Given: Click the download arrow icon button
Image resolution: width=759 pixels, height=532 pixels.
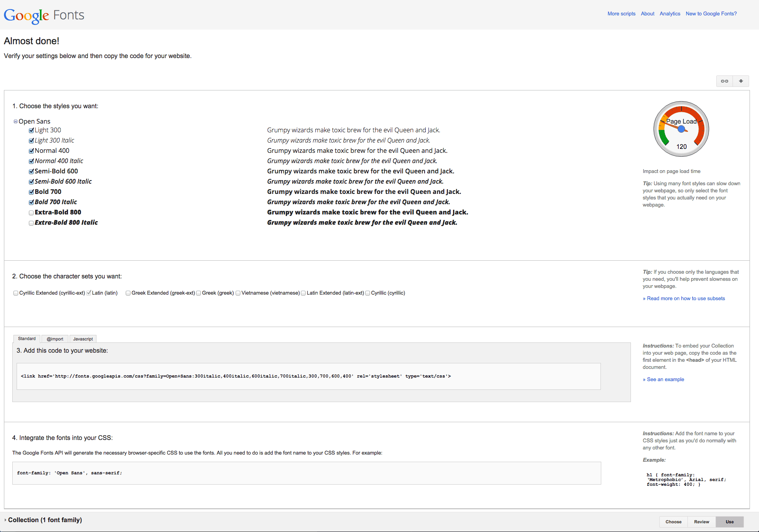Looking at the screenshot, I should click(741, 81).
